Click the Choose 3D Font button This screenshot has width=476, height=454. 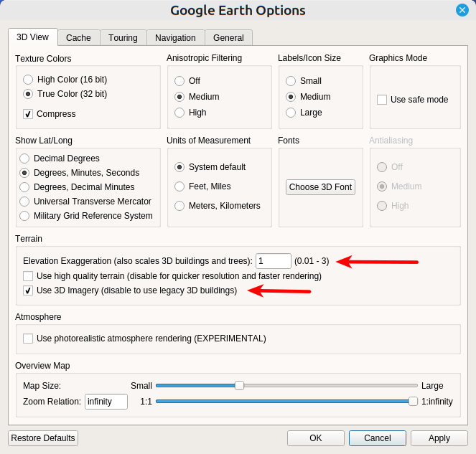pyautogui.click(x=320, y=187)
